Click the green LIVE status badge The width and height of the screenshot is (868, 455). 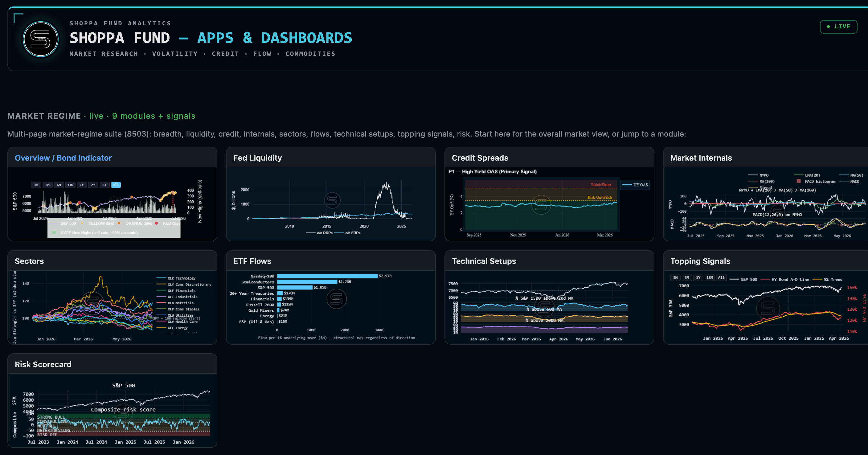tap(838, 27)
